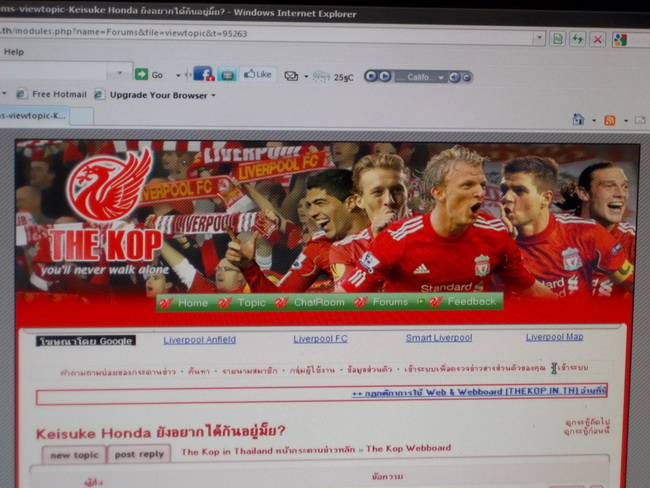Click the กลุ่มผู้ใช้งาน user groups link

(312, 370)
